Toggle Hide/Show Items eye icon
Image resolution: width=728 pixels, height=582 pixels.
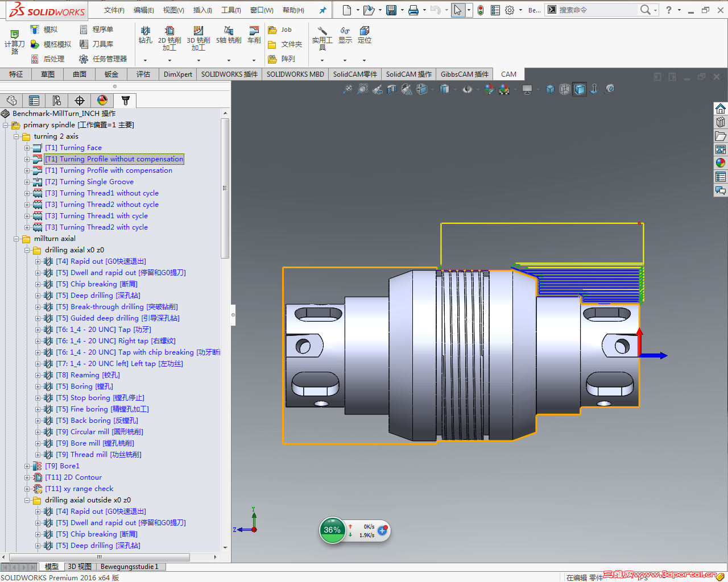(x=467, y=89)
